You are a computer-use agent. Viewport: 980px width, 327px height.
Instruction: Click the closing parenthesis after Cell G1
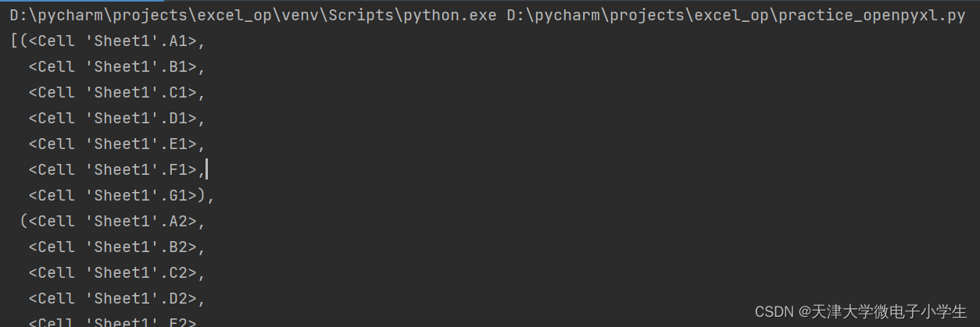pyautogui.click(x=202, y=196)
